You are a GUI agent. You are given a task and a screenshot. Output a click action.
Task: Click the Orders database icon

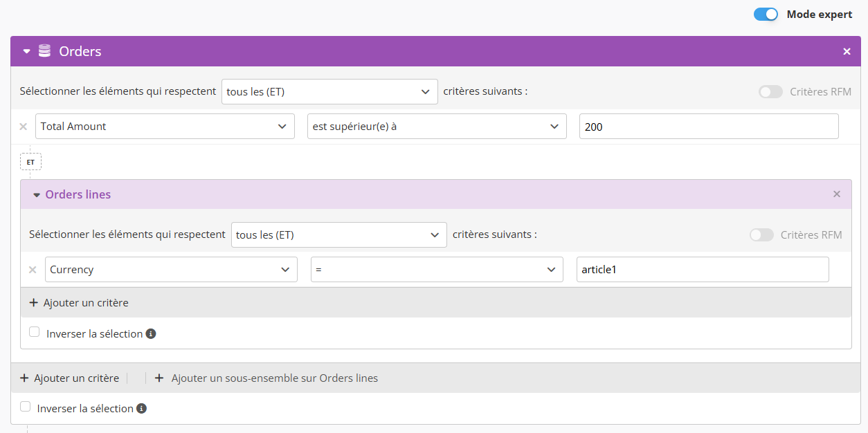tap(44, 51)
